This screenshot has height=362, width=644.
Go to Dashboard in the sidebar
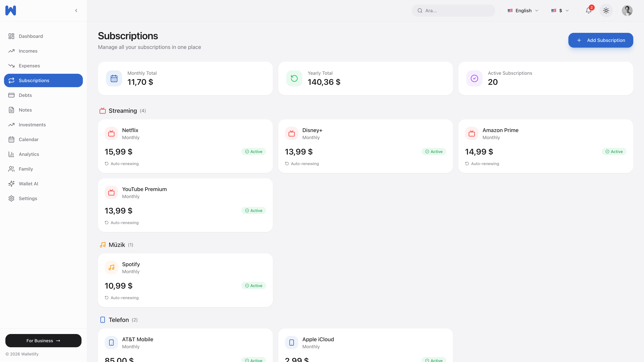[x=31, y=36]
